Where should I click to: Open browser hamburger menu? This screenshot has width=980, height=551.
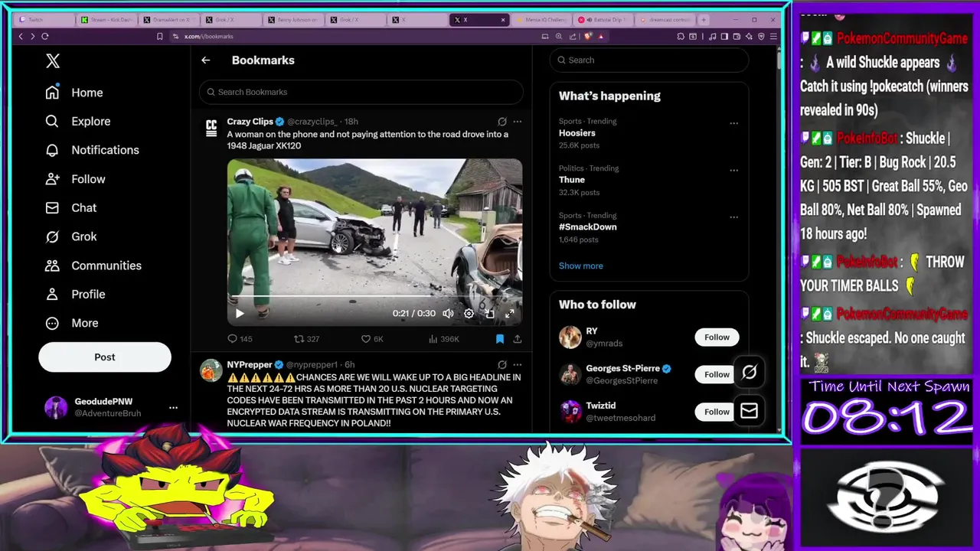[773, 36]
